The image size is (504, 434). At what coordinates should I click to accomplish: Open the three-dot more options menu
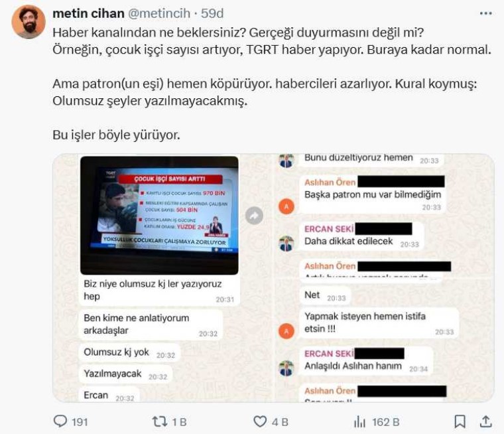tap(485, 13)
